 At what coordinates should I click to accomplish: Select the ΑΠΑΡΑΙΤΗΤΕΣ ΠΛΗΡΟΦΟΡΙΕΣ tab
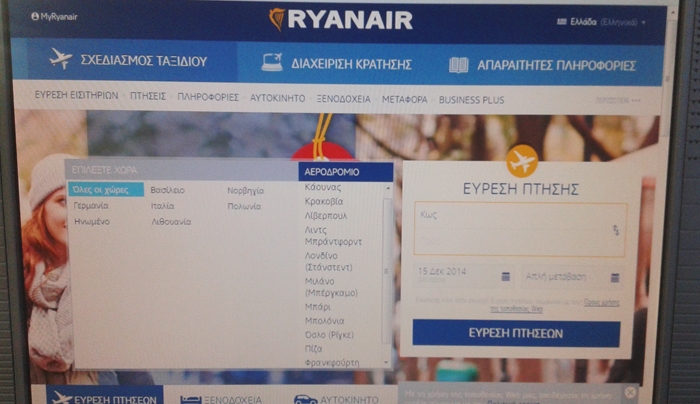(542, 66)
